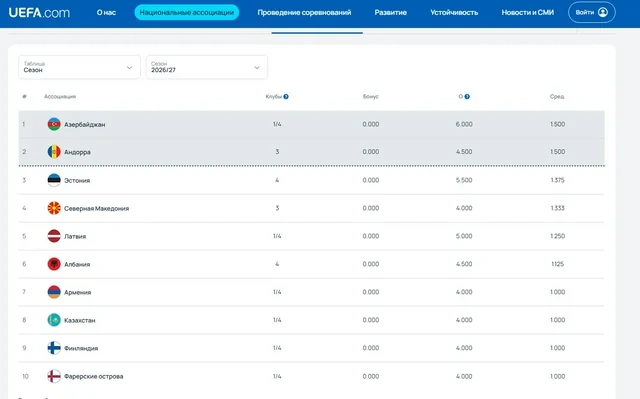
Task: Open the Таблица dropdown
Action: [79, 67]
